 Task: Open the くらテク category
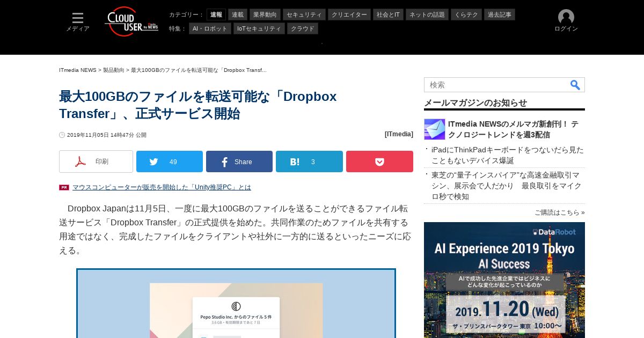[x=466, y=14]
